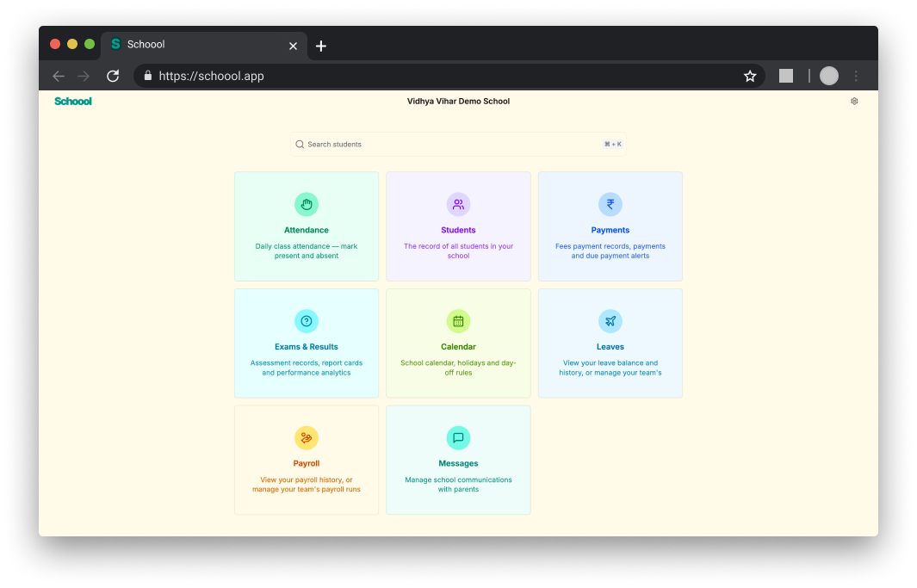The width and height of the screenshot is (917, 588).
Task: Open the Calendar title link
Action: point(458,347)
